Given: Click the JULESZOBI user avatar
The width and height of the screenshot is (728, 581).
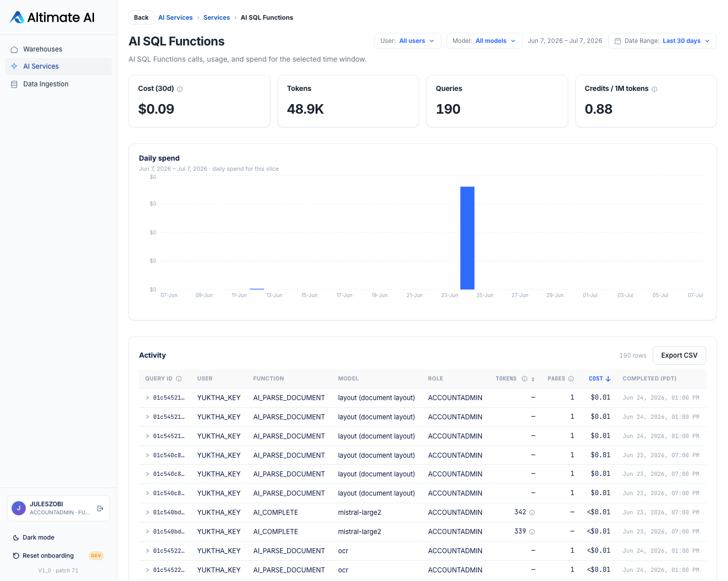Looking at the screenshot, I should (19, 508).
